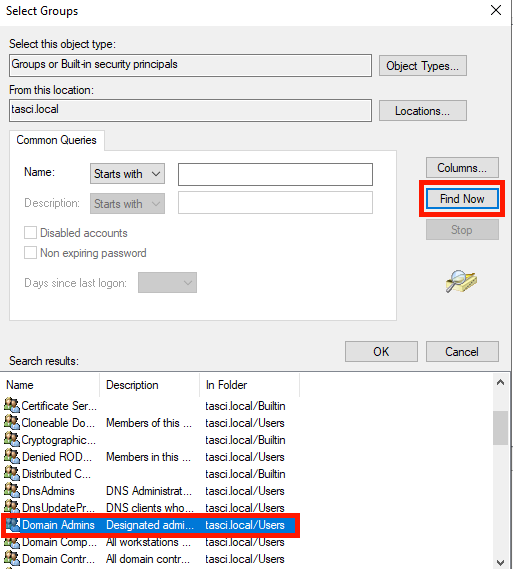Click the Domain Admins group icon
This screenshot has width=513, height=569.
12,524
